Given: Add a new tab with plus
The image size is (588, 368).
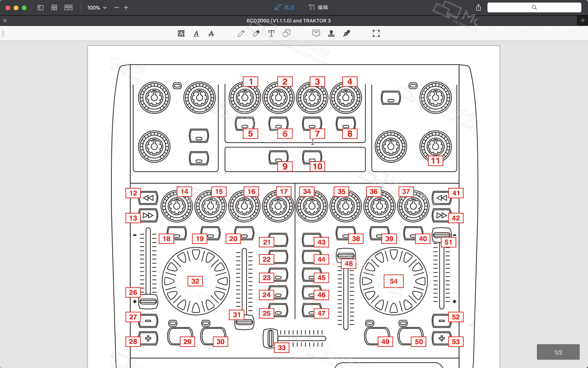Looking at the screenshot, I should tap(583, 20).
